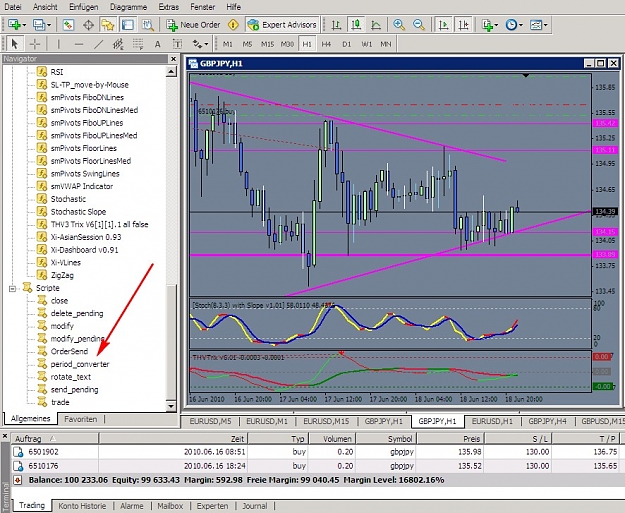Screen dimensions: 625x513
Task: Select the equidistant channel tool
Action: [x=118, y=44]
